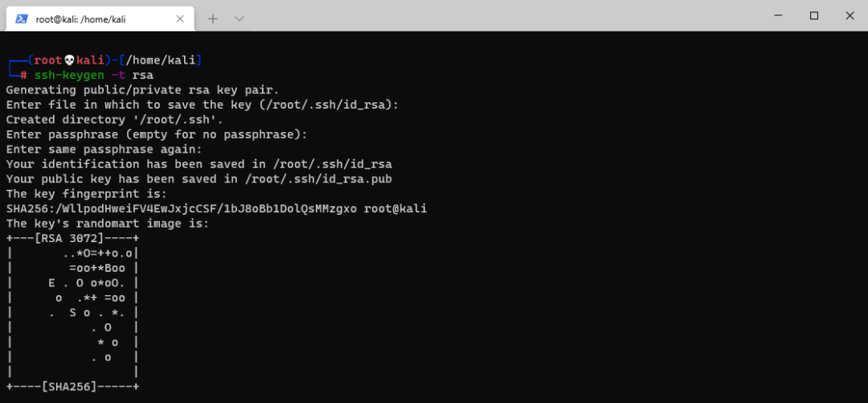Click the rsa argument after -t

tap(142, 75)
